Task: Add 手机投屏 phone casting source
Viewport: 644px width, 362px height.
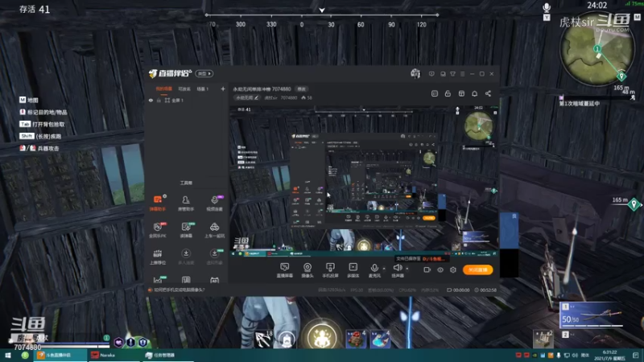Action: (330, 270)
